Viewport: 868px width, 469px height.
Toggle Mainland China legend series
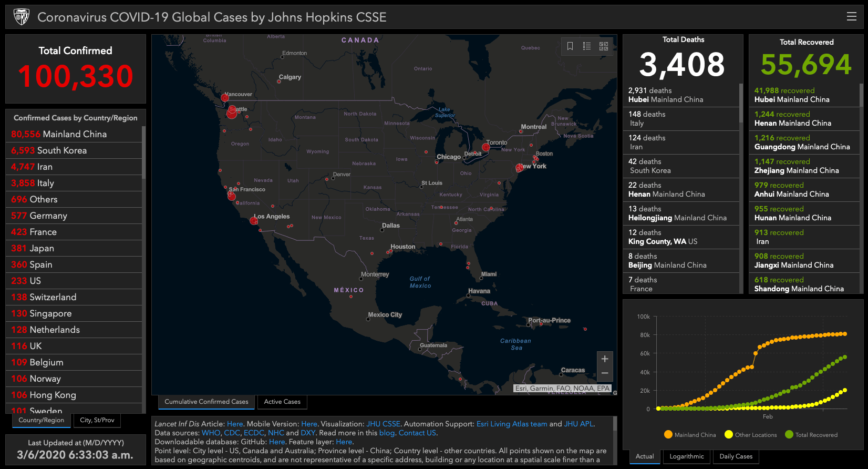click(690, 435)
